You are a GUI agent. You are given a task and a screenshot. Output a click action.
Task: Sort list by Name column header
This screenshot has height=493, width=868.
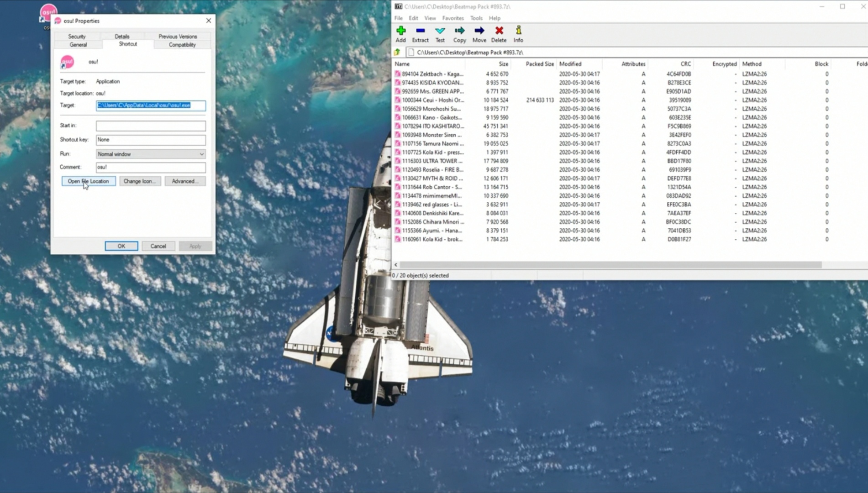(428, 64)
